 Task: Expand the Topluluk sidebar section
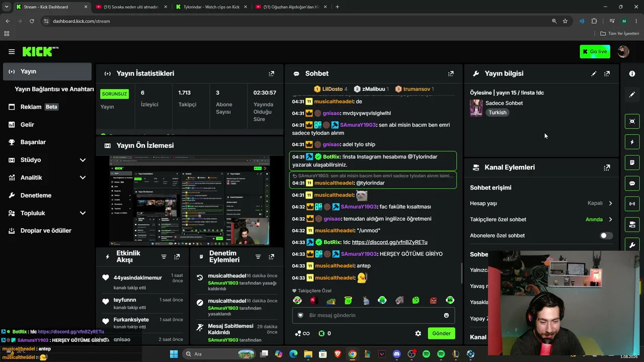point(83,213)
